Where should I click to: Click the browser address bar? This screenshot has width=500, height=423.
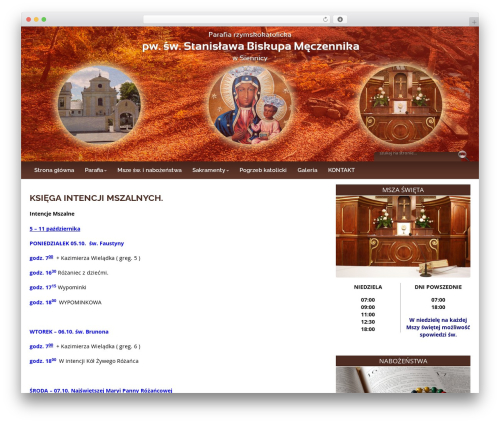click(x=236, y=19)
